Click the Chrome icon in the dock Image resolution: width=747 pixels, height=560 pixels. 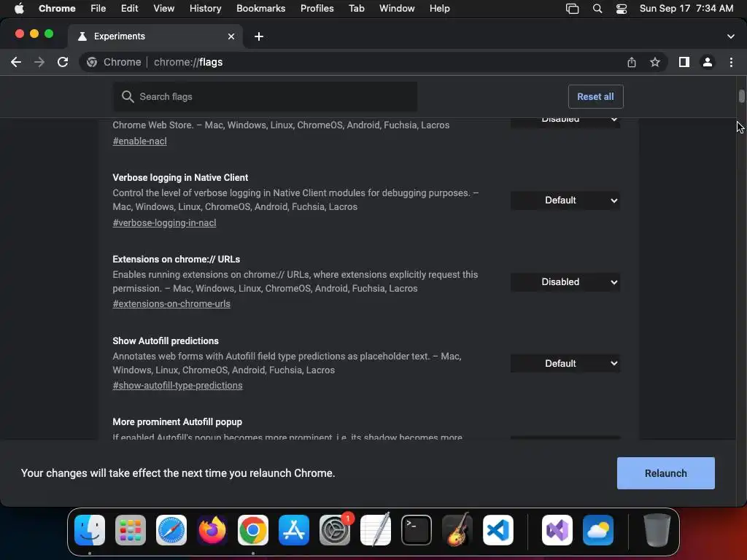click(x=253, y=530)
